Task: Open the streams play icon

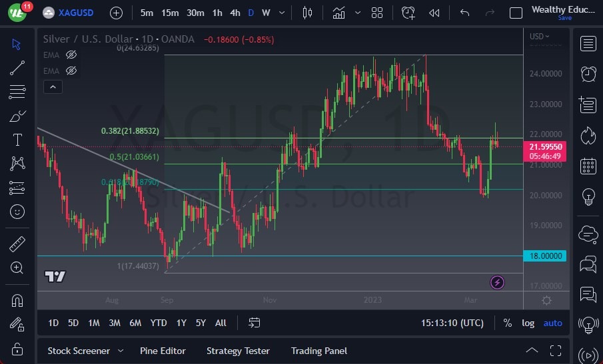Action: coord(588,355)
